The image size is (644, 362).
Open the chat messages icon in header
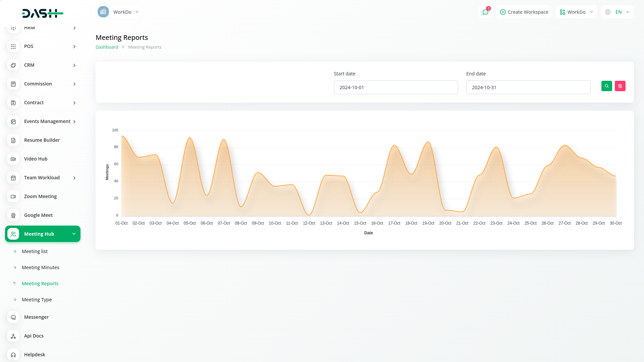pyautogui.click(x=485, y=12)
